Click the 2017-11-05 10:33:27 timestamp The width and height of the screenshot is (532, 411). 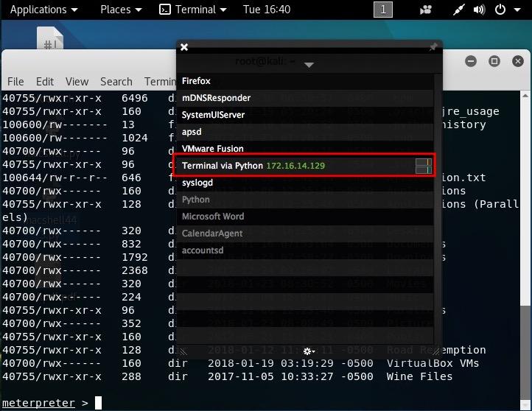pyautogui.click(x=270, y=376)
